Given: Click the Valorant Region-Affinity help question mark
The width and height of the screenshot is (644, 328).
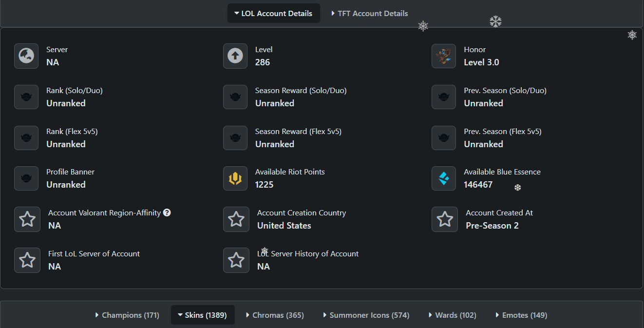Looking at the screenshot, I should point(167,212).
